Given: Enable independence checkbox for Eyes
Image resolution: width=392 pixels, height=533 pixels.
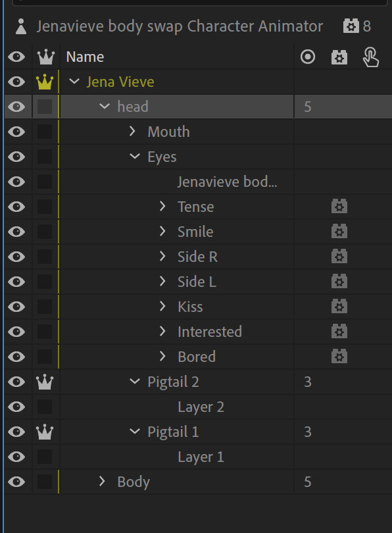Looking at the screenshot, I should (45, 157).
